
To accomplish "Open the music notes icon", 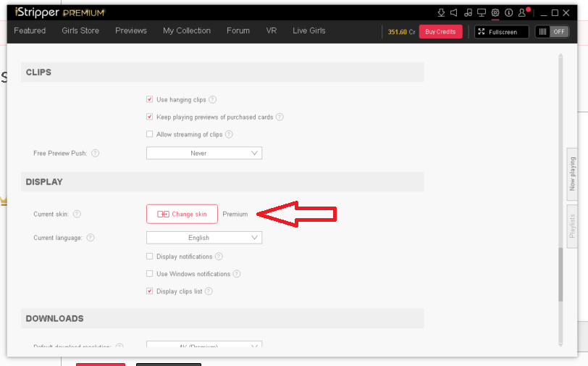I will 468,12.
